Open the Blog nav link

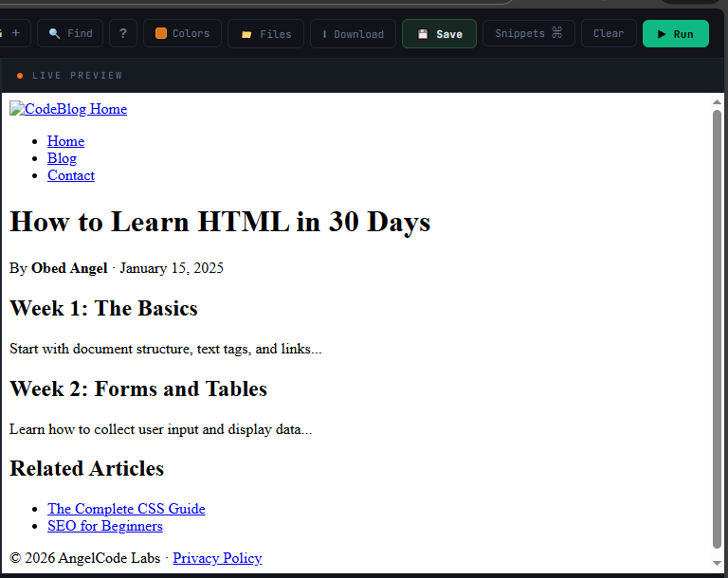coord(62,158)
